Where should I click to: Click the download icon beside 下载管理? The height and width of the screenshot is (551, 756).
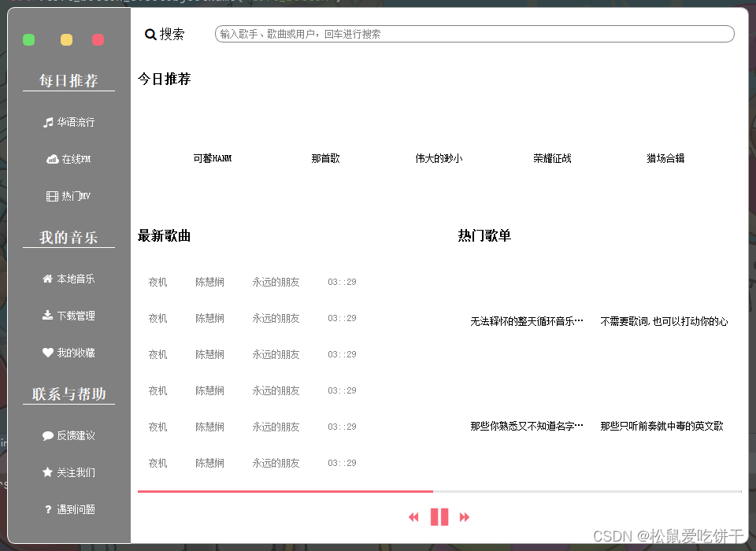(x=47, y=316)
